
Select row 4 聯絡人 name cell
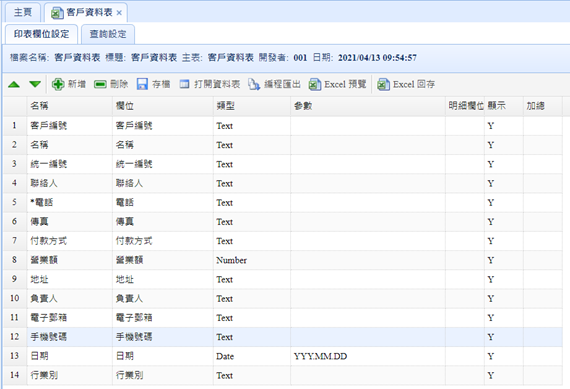(x=70, y=183)
